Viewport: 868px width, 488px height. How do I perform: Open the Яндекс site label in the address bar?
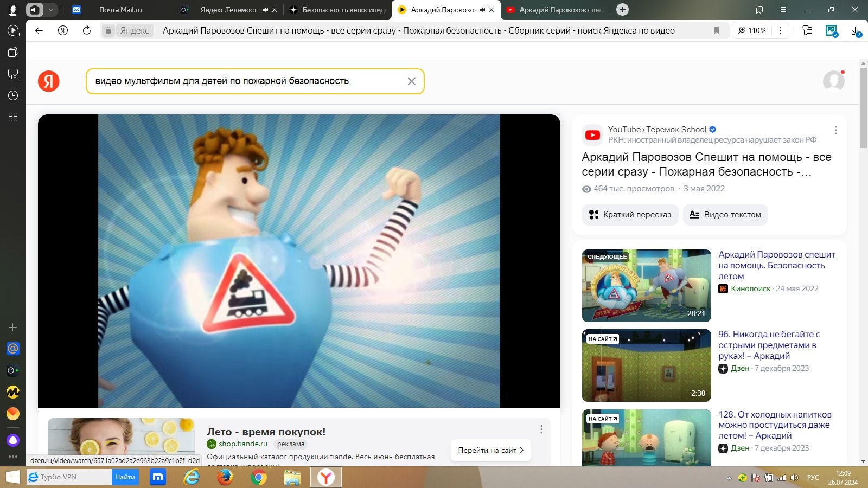pyautogui.click(x=135, y=30)
